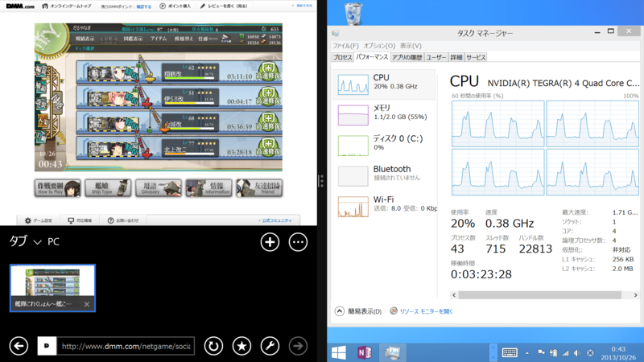The image size is (644, 362).
Task: Close the Kantai Collection tab thumbnail
Action: (x=87, y=304)
